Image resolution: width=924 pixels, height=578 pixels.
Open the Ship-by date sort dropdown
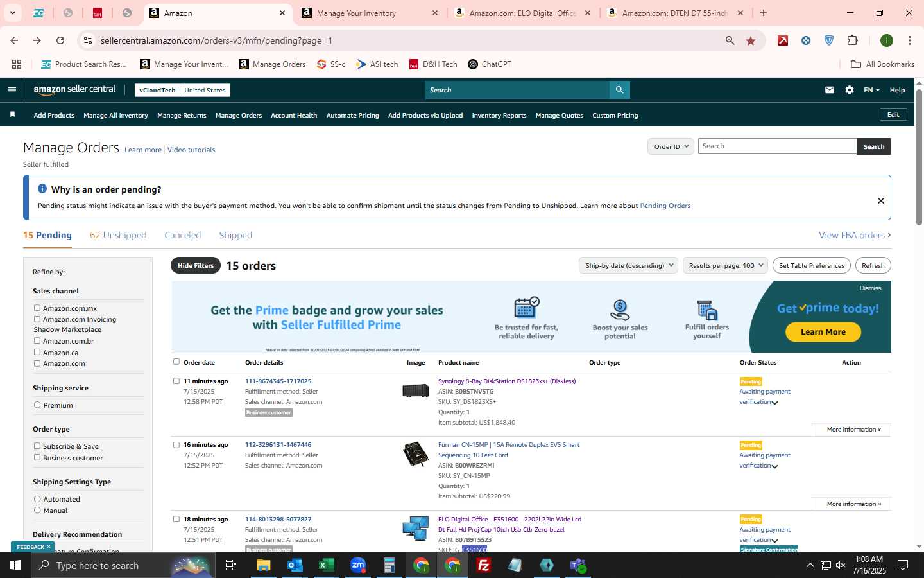(628, 265)
